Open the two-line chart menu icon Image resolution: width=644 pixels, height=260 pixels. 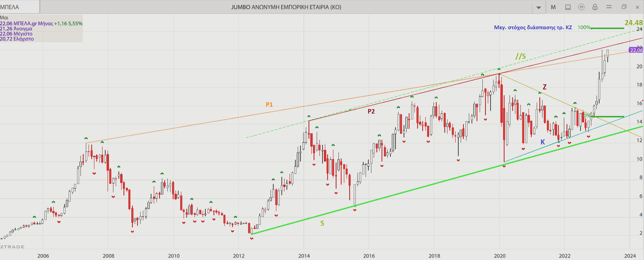pos(609,7)
